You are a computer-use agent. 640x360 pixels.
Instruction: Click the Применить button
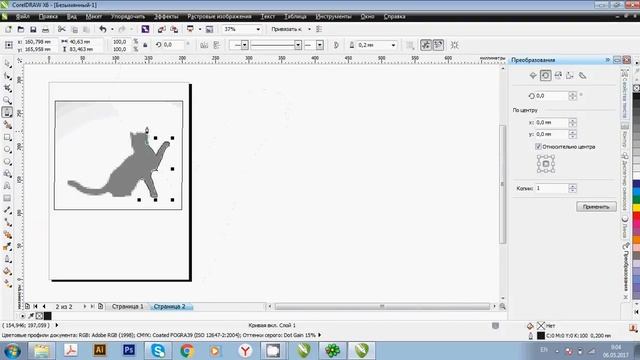point(596,207)
